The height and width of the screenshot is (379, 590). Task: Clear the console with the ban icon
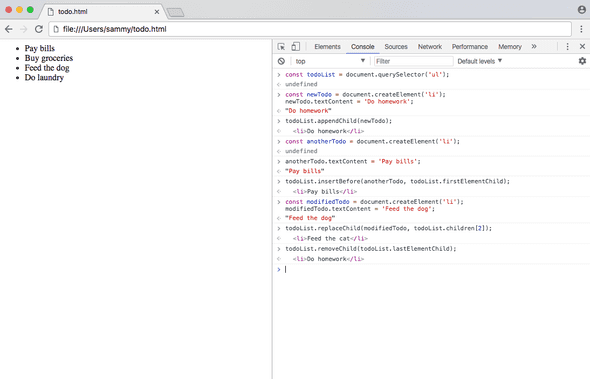point(281,61)
